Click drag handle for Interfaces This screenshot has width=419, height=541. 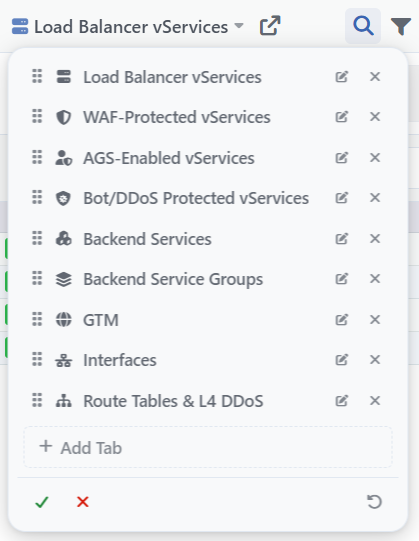37,359
